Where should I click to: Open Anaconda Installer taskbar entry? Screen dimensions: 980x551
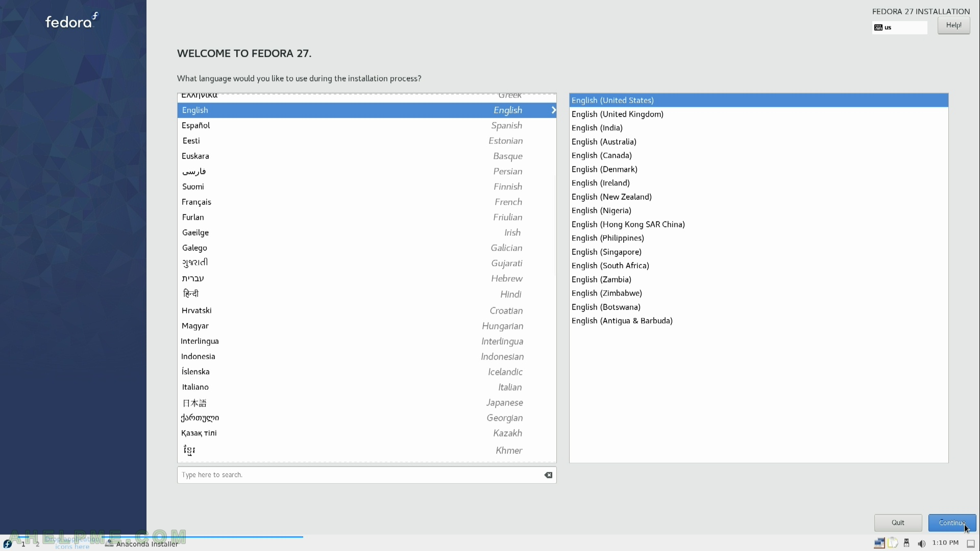pos(142,544)
